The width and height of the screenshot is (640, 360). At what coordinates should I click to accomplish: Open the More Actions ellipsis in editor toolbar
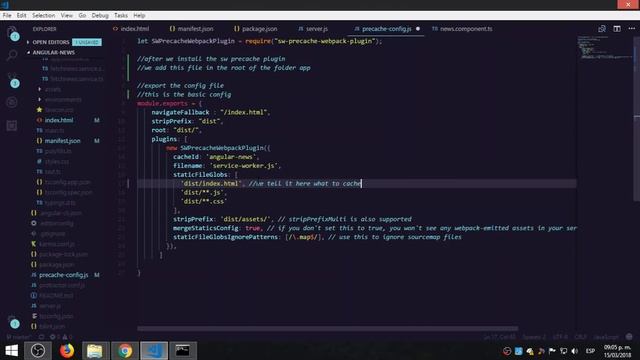[632, 29]
